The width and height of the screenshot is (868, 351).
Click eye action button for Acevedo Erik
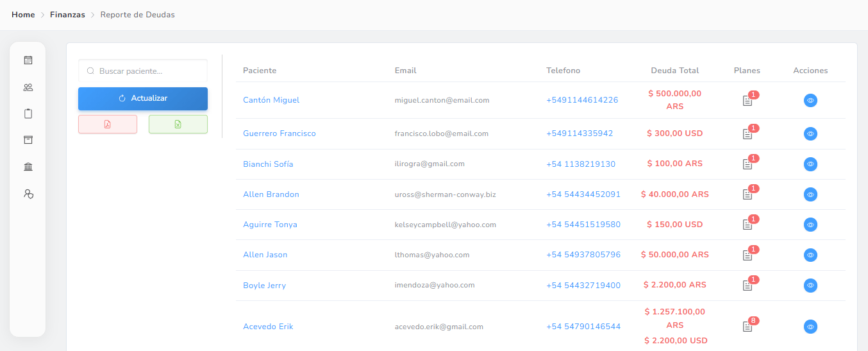coord(810,327)
